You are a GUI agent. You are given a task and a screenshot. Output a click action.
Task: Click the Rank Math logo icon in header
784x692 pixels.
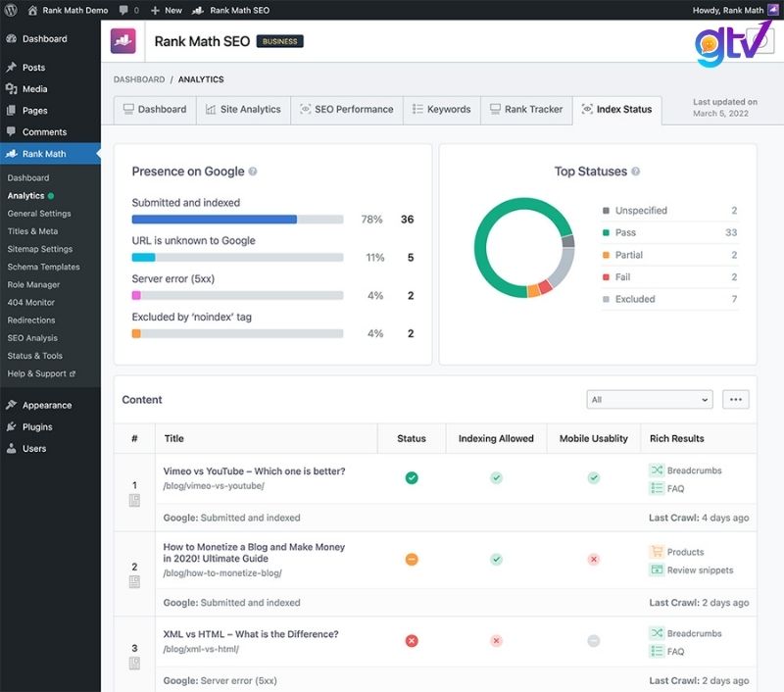(x=123, y=41)
